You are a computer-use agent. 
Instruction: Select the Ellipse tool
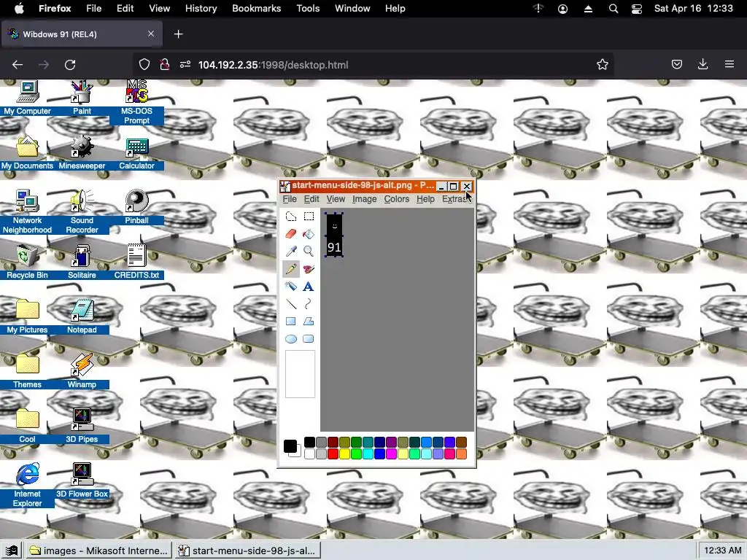click(291, 339)
